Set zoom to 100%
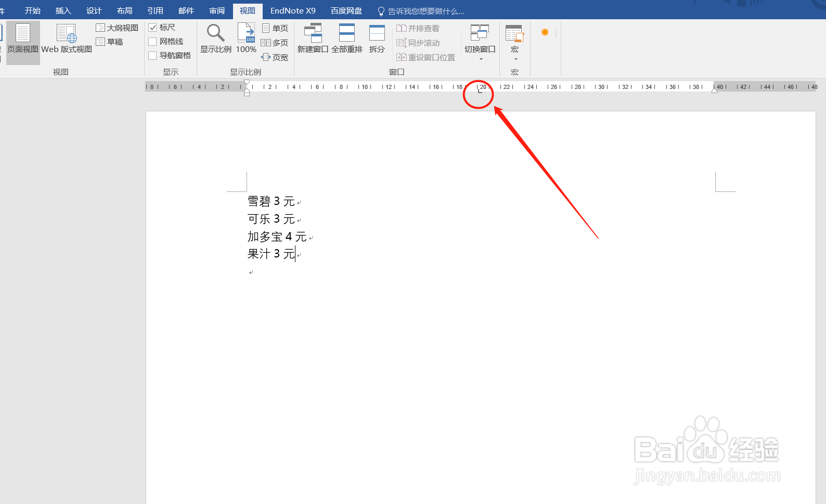The image size is (826, 504). click(246, 39)
